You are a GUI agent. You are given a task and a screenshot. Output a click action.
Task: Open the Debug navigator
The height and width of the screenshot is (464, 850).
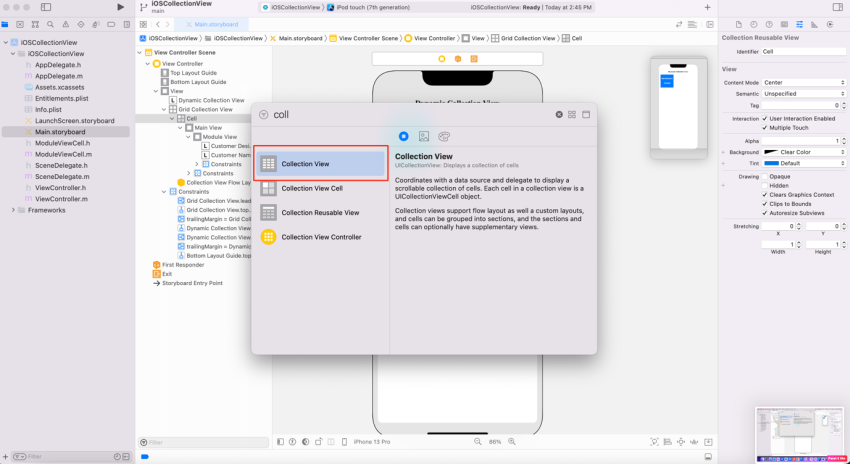tap(96, 24)
